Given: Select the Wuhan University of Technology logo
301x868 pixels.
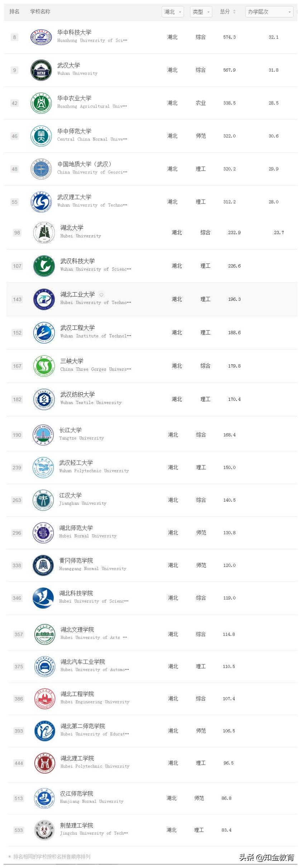Looking at the screenshot, I should (41, 202).
